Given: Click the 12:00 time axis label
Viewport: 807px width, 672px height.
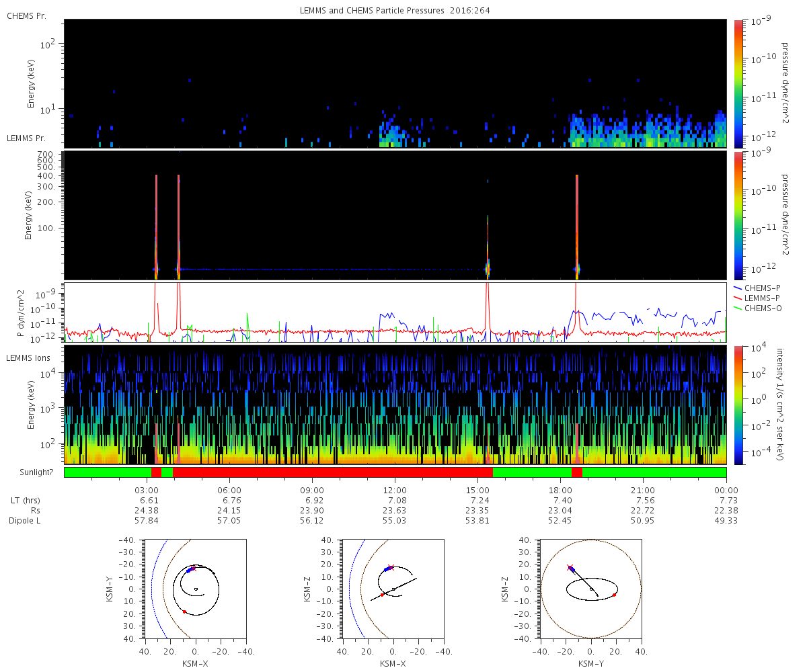Looking at the screenshot, I should pyautogui.click(x=395, y=490).
